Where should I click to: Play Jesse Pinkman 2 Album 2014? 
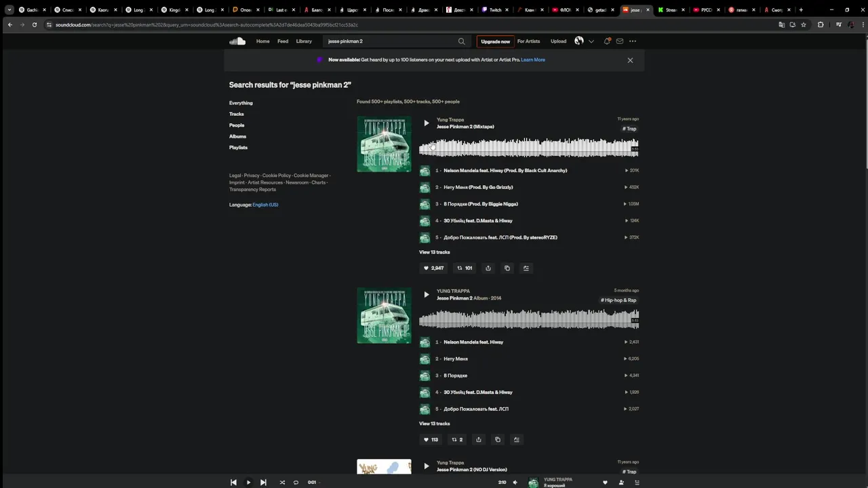426,295
